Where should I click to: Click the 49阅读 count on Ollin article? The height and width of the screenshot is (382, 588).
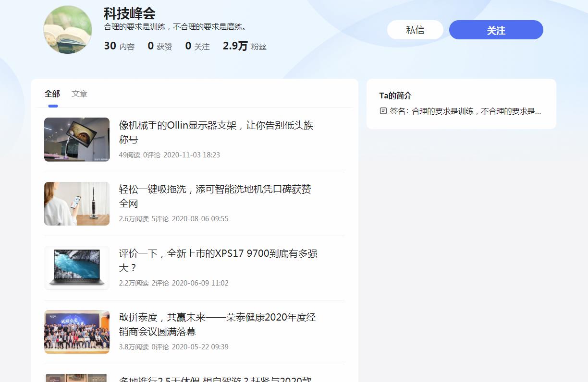click(x=130, y=155)
